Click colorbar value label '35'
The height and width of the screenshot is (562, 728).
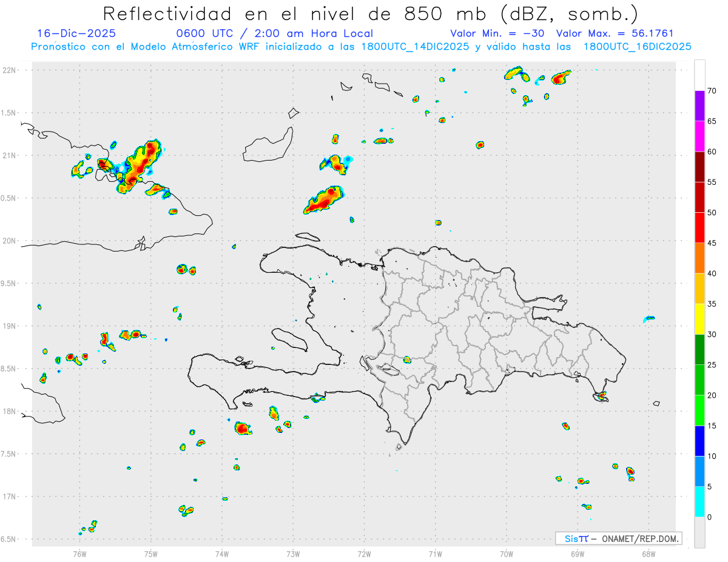pyautogui.click(x=712, y=304)
